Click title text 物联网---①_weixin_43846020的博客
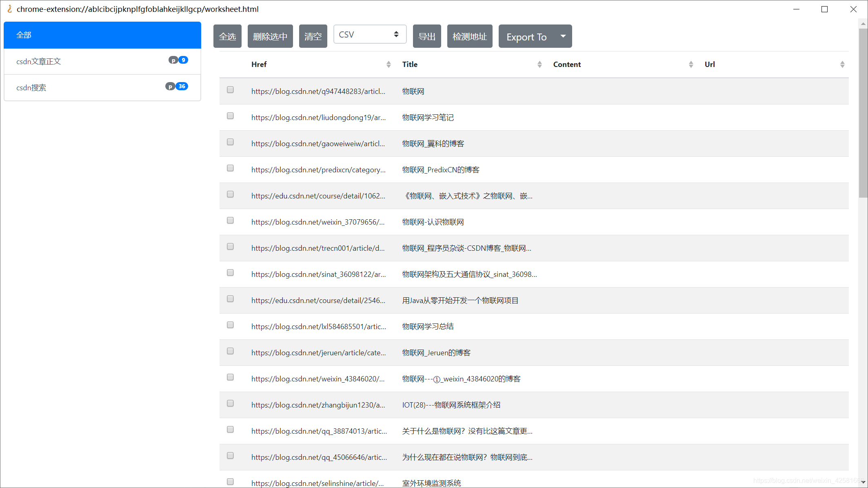Screen dimensions: 868x488 461,379
